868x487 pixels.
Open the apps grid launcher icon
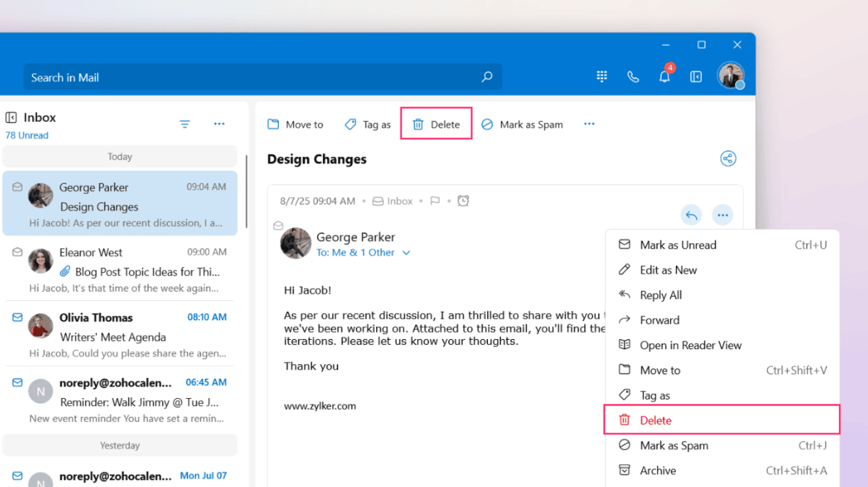click(x=601, y=77)
